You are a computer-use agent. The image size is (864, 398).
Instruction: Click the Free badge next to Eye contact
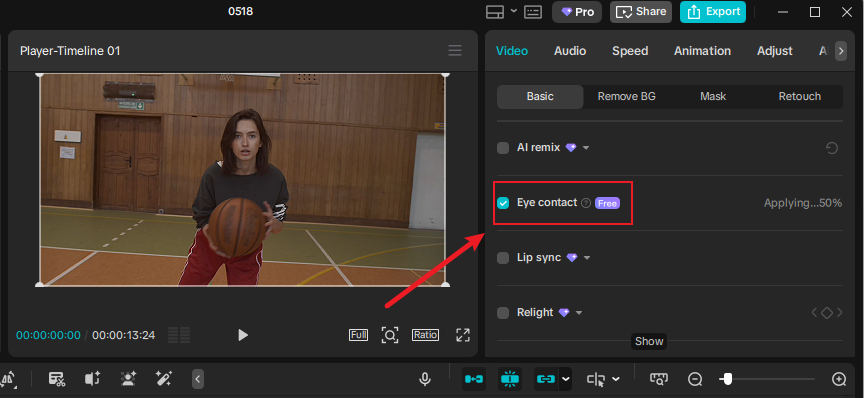[607, 203]
